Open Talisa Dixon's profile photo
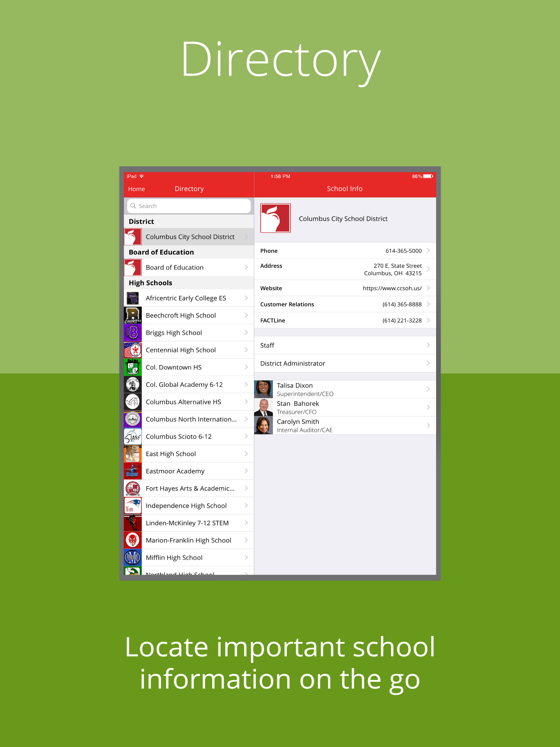Image resolution: width=560 pixels, height=747 pixels. 263,389
